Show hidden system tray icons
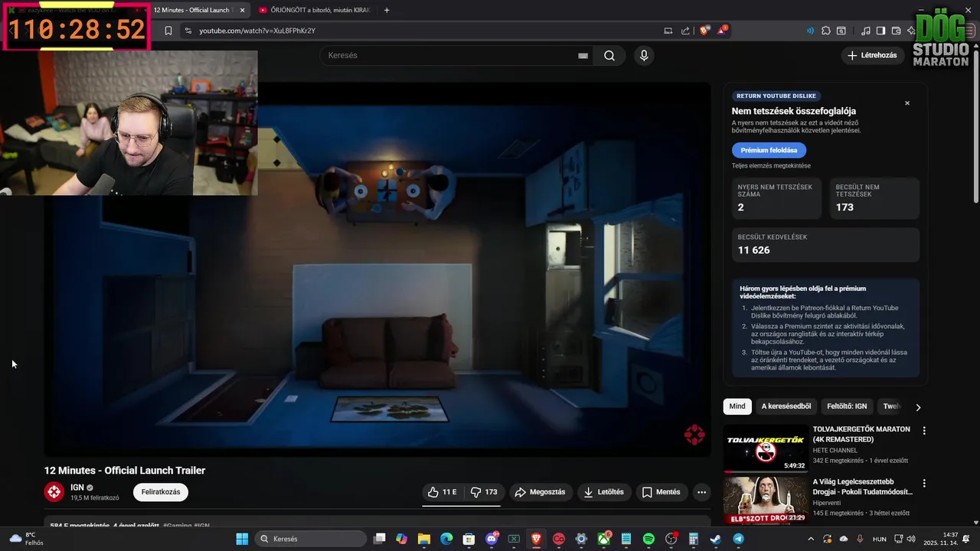The width and height of the screenshot is (980, 551). point(812,539)
